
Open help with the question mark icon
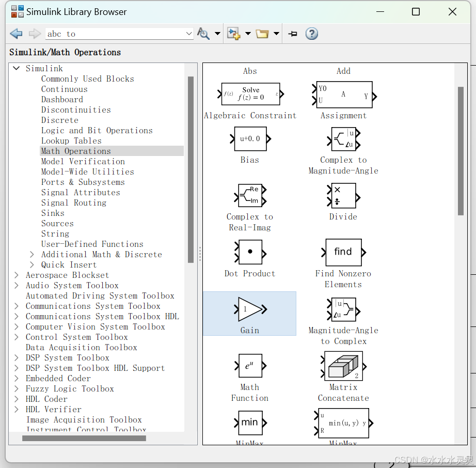coord(312,34)
